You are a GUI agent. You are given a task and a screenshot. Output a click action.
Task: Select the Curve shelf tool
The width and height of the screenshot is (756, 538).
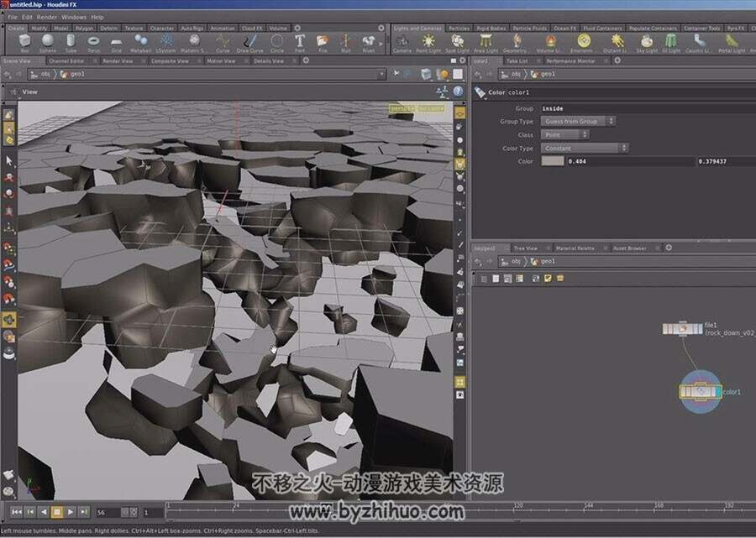coord(223,43)
